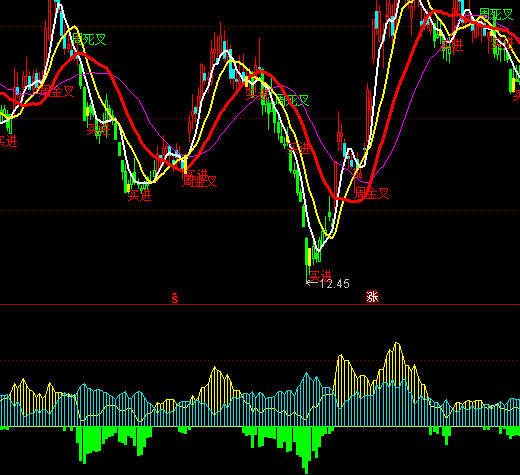The image size is (520, 475).
Task: Select the green 周死叉 label at top left
Action: pyautogui.click(x=89, y=40)
